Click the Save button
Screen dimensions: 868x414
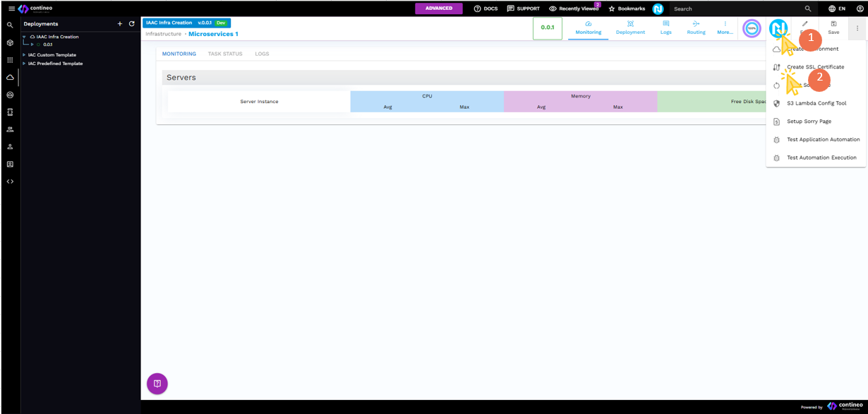click(x=833, y=28)
